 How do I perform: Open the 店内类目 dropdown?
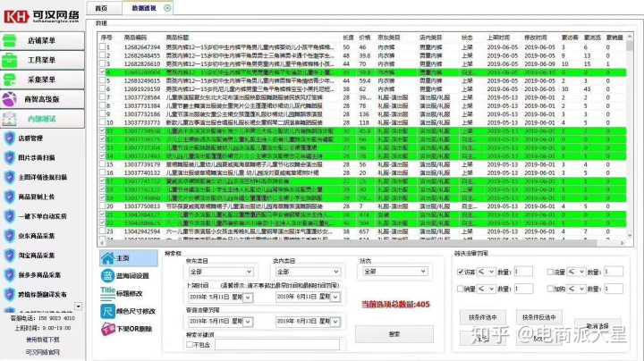coord(308,272)
